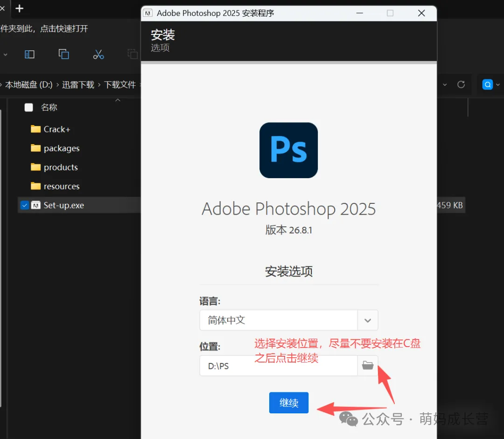
Task: Open the products folder in File Explorer
Action: coord(61,167)
